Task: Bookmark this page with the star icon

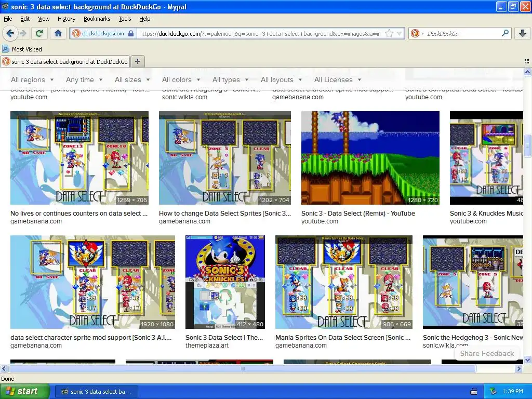Action: [389, 33]
